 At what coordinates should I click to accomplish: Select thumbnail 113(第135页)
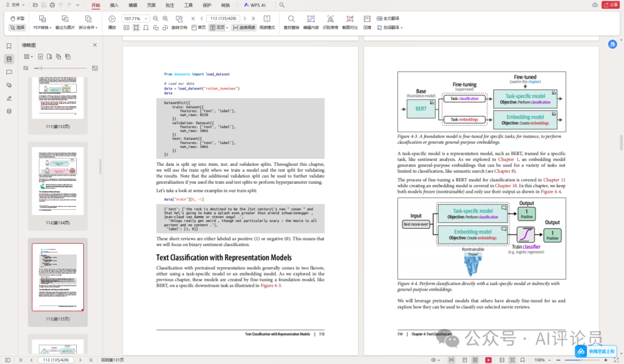click(58, 282)
